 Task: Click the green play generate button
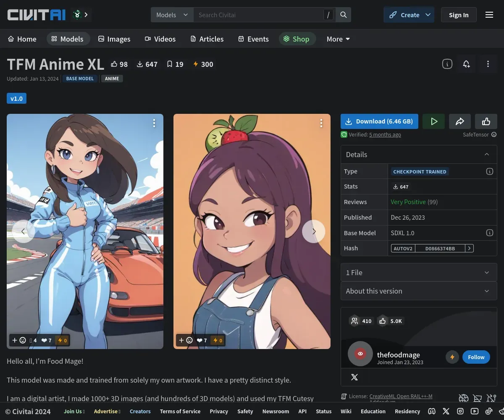click(x=434, y=121)
